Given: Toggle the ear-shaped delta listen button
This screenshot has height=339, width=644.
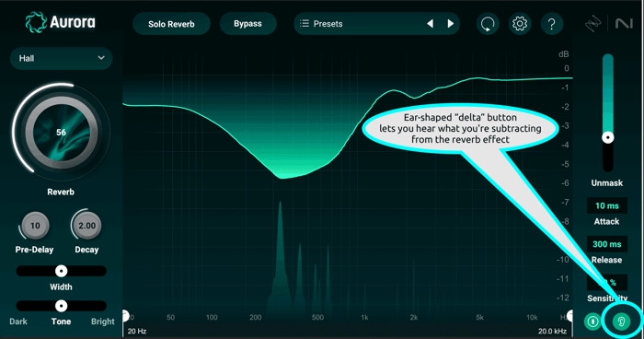Looking at the screenshot, I should click(621, 321).
